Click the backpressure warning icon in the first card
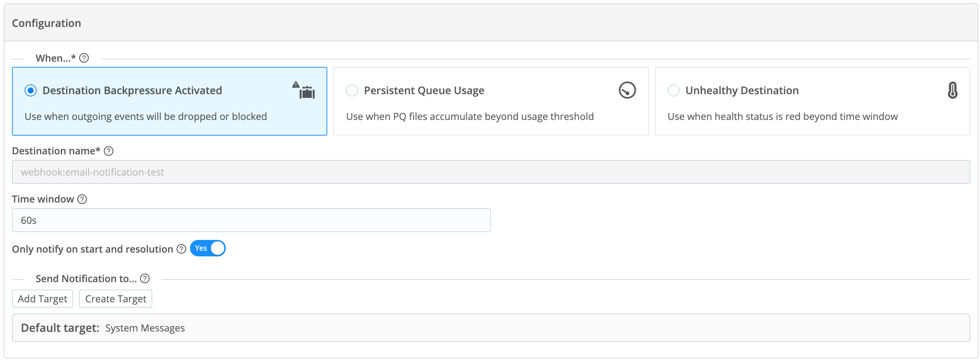This screenshot has height=361, width=980. (304, 90)
